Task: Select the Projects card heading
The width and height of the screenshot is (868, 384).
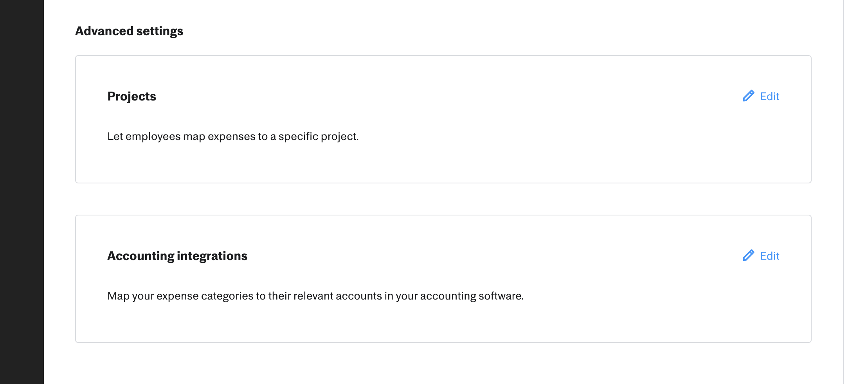Action: (x=131, y=96)
